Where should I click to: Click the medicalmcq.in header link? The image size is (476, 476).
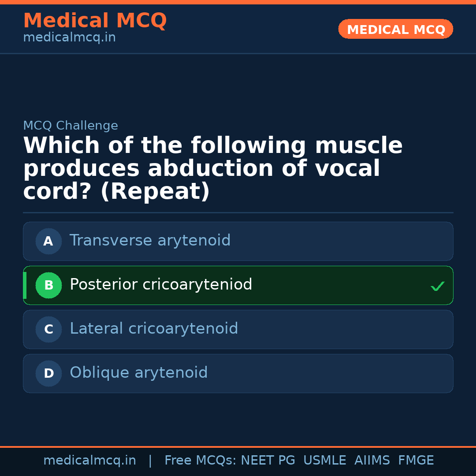click(69, 37)
